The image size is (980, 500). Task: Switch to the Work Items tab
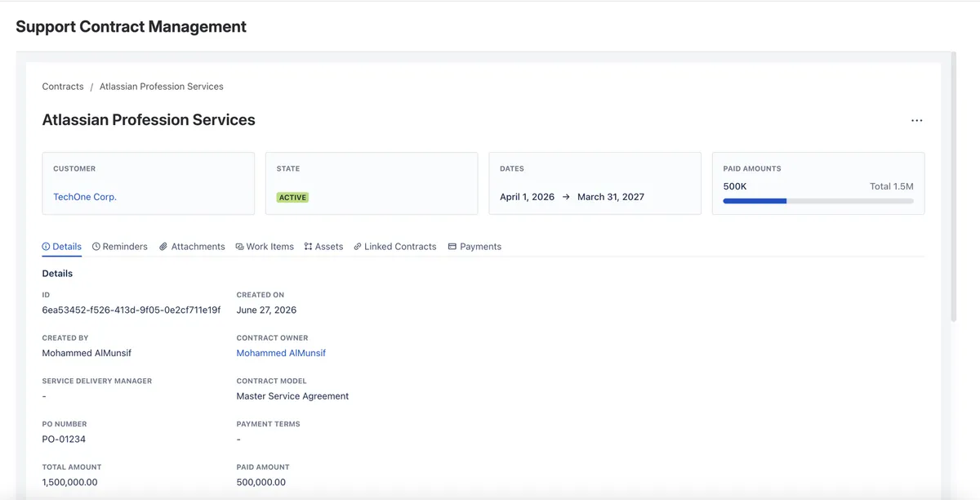(x=265, y=247)
